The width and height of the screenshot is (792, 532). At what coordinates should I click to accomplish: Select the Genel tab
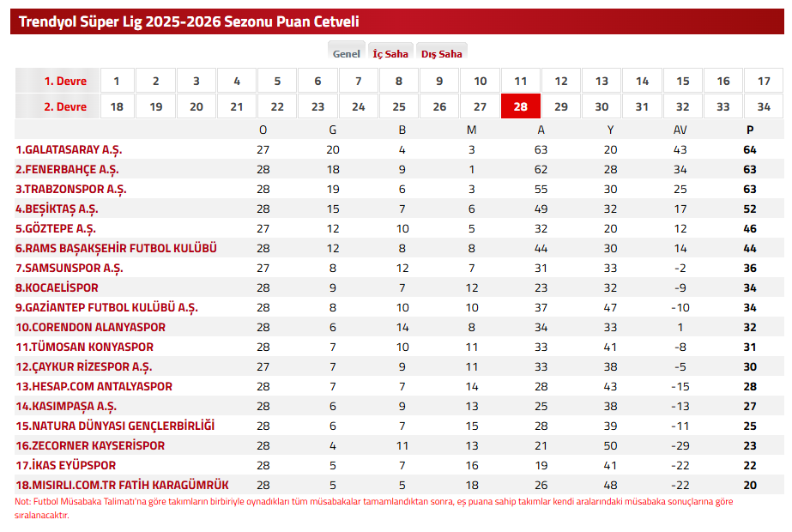point(346,52)
